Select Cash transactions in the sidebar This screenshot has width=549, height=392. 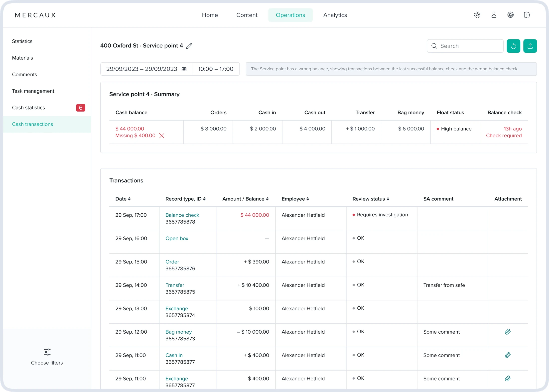click(47, 124)
